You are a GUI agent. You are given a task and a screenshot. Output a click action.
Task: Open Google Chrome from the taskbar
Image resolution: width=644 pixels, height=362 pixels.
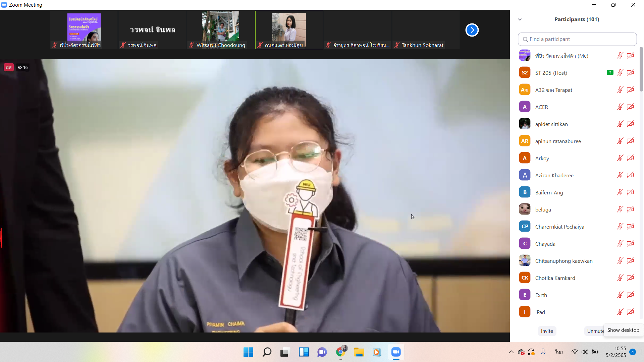tap(340, 352)
